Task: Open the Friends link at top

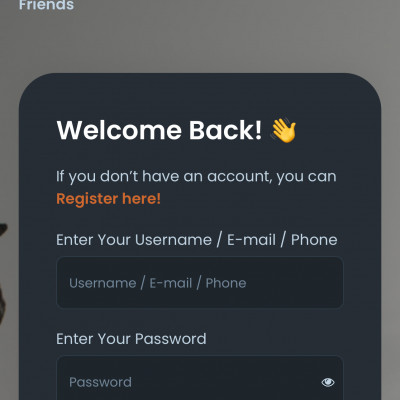Action: 46,5
